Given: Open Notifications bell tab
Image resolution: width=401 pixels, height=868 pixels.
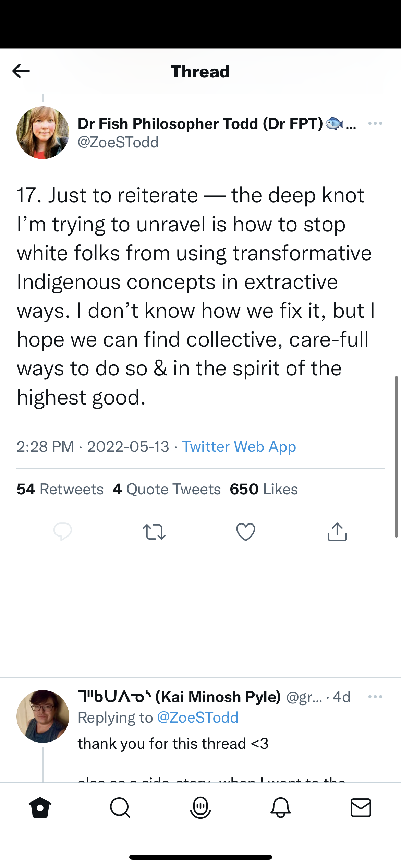Looking at the screenshot, I should tap(281, 808).
